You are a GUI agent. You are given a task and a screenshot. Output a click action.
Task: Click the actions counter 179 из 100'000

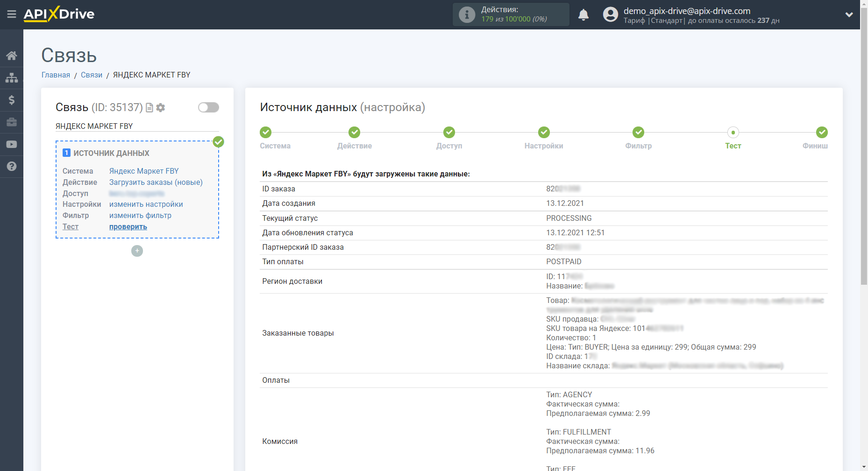coord(514,19)
